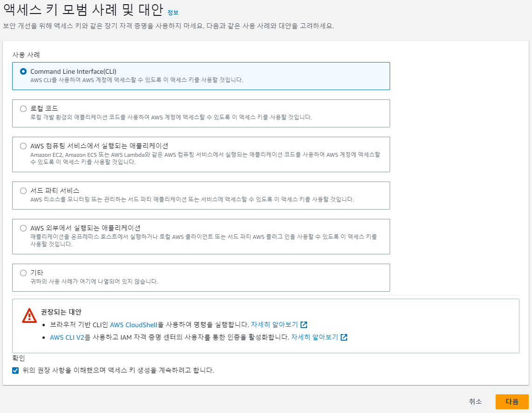The width and height of the screenshot is (532, 413).
Task: Pick the 서드 파티 서비스 radio option
Action: [23, 191]
